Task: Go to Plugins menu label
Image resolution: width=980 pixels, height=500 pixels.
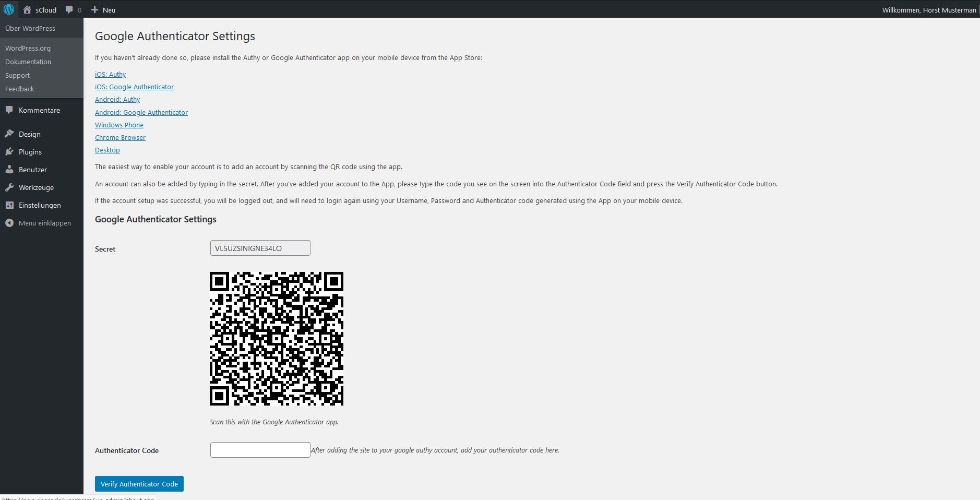Action: click(x=30, y=152)
